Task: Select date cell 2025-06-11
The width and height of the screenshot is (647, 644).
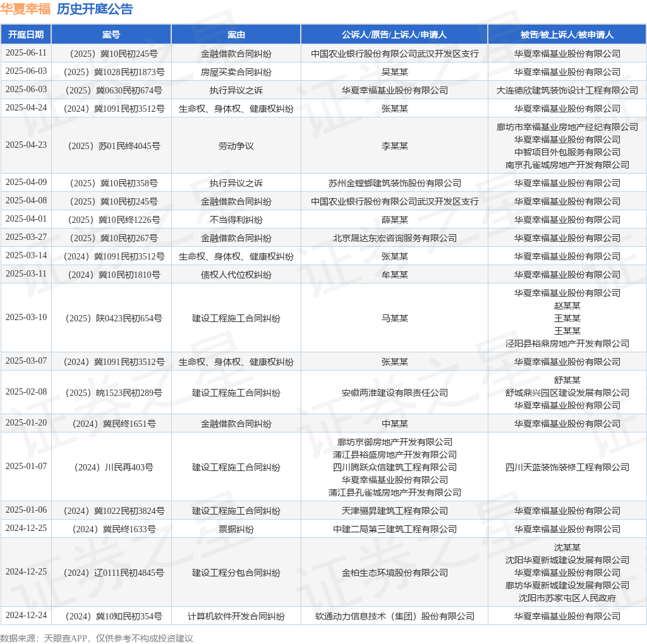Action: pos(26,53)
